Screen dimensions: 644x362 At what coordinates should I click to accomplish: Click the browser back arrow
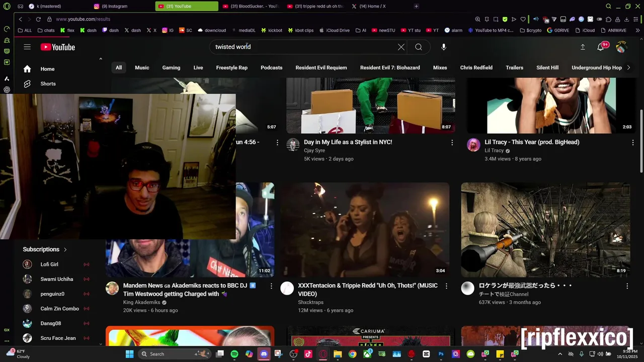(x=20, y=19)
